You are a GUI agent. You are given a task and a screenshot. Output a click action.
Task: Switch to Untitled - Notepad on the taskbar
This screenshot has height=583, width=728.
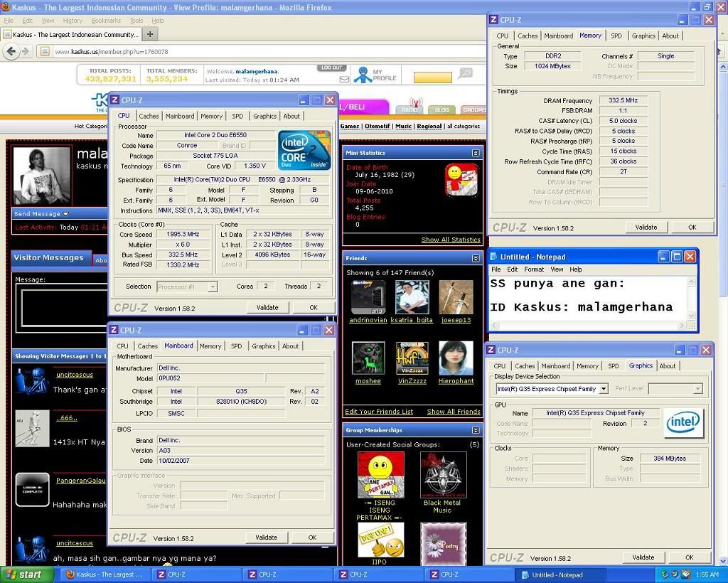coord(562,574)
